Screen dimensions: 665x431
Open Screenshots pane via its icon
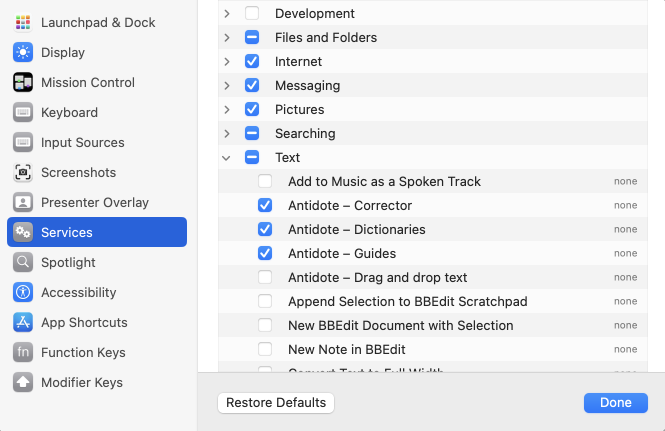click(24, 172)
